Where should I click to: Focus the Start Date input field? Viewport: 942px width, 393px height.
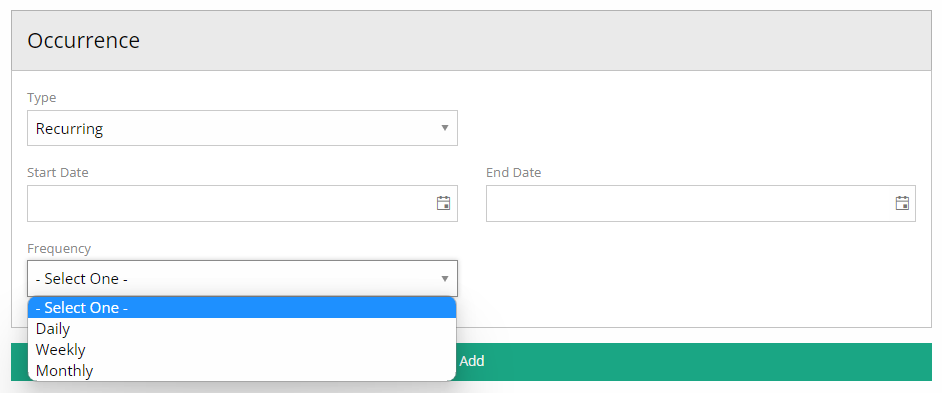click(231, 203)
